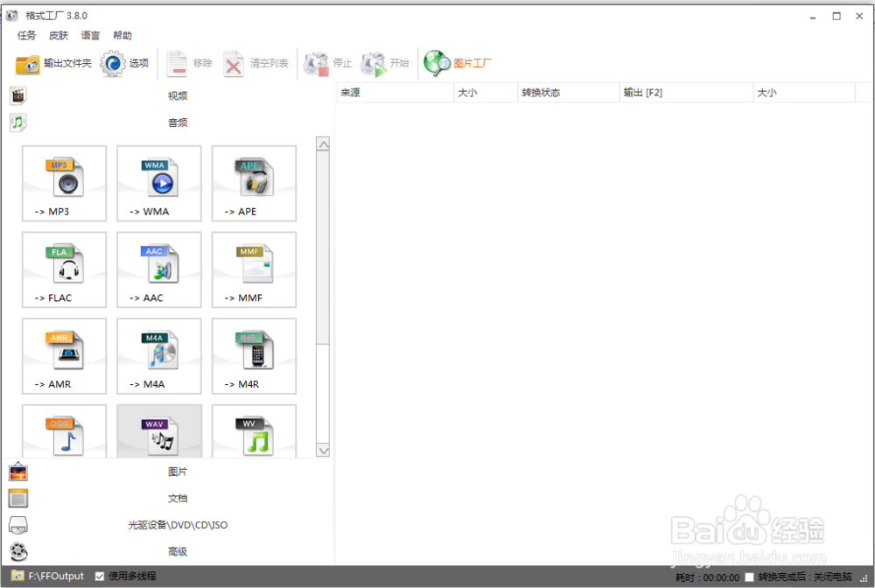The image size is (875, 588).
Task: Open the 任务 menu
Action: point(25,35)
